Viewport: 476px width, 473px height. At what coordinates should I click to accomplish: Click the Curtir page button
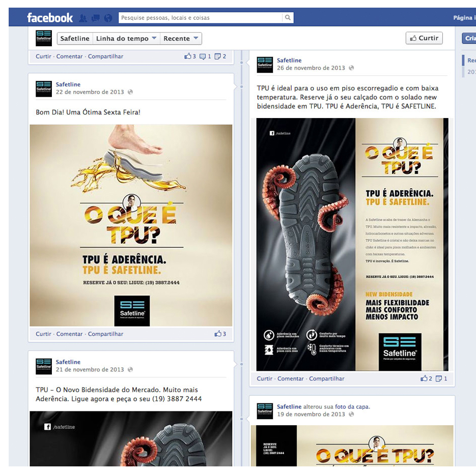point(424,38)
